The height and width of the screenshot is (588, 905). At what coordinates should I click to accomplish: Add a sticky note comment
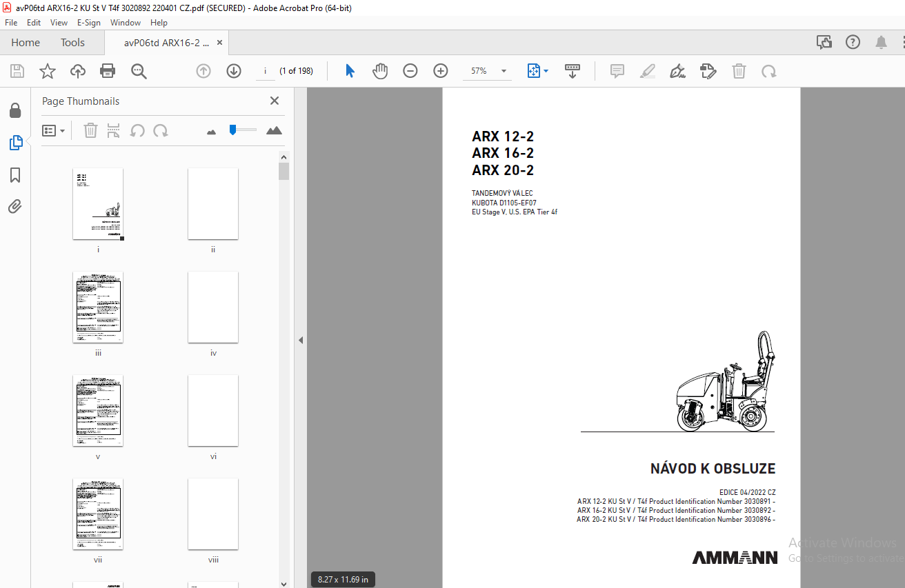click(617, 71)
